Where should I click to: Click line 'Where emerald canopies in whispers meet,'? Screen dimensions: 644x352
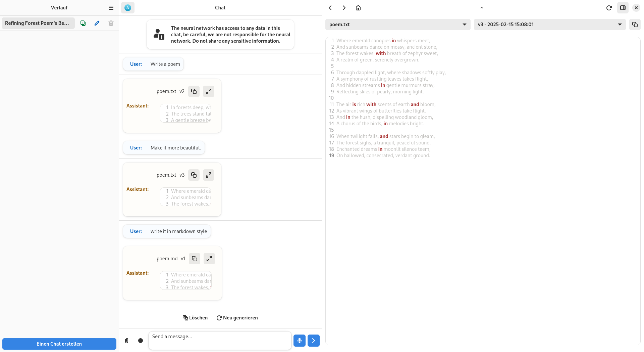point(383,41)
